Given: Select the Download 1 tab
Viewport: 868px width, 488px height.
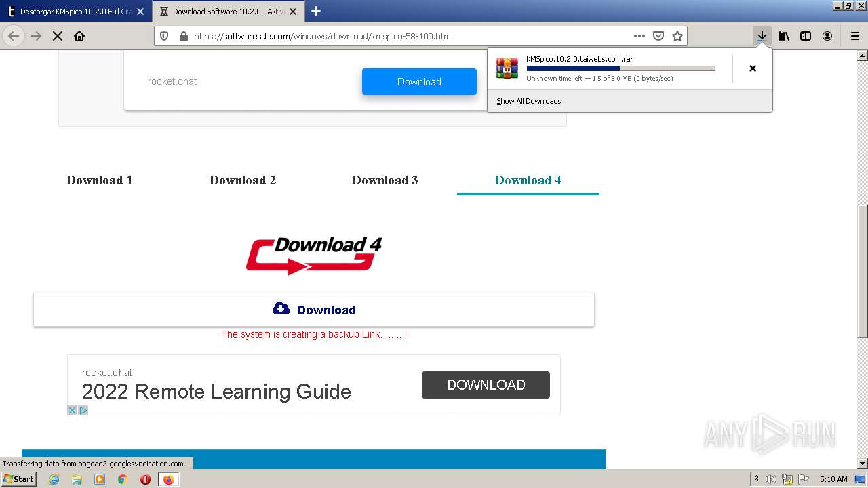Looking at the screenshot, I should 100,180.
